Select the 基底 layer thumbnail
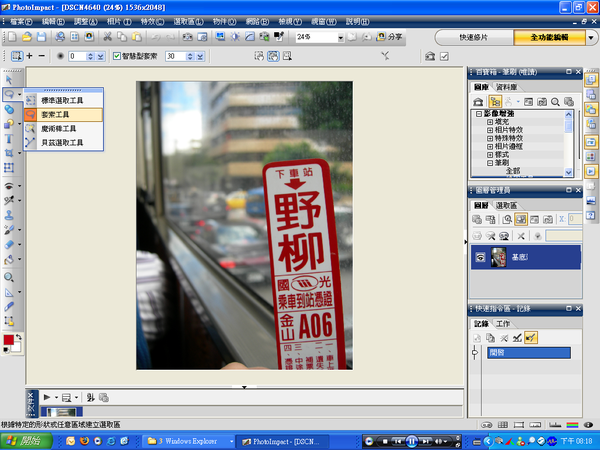This screenshot has width=600, height=450. (499, 257)
